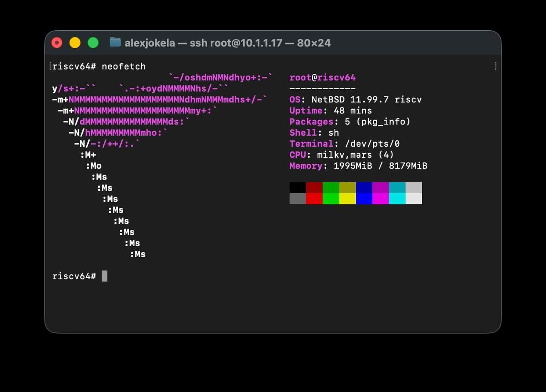
Task: Click the window title 'alexjokela — ssh root@10.1.1.17'
Action: point(203,43)
